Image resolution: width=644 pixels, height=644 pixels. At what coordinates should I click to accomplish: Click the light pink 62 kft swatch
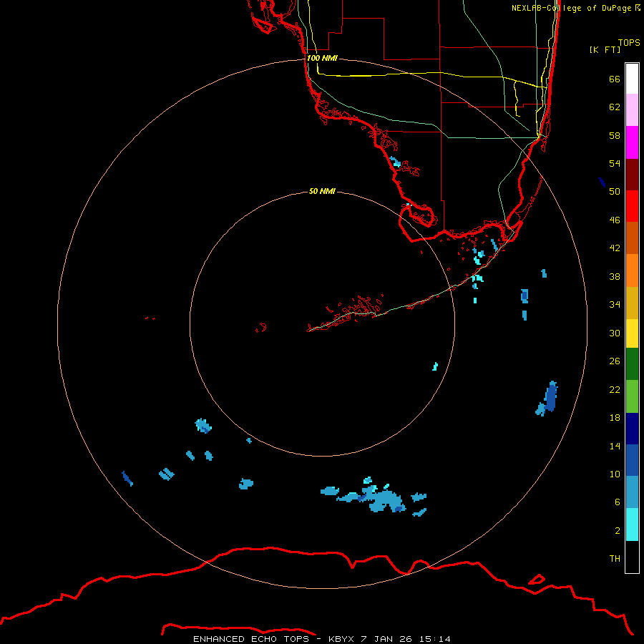(x=632, y=110)
